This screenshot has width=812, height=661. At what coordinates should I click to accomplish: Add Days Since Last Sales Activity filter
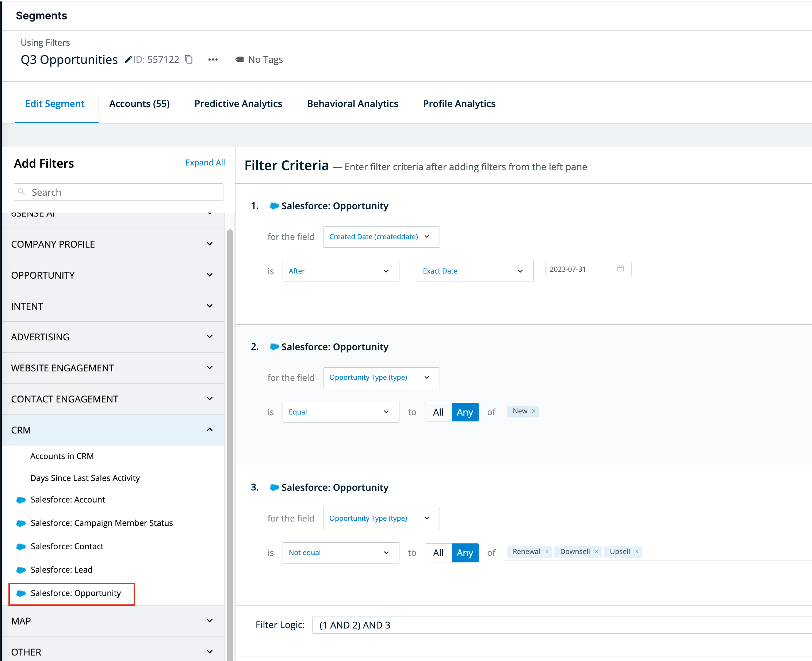tap(85, 478)
